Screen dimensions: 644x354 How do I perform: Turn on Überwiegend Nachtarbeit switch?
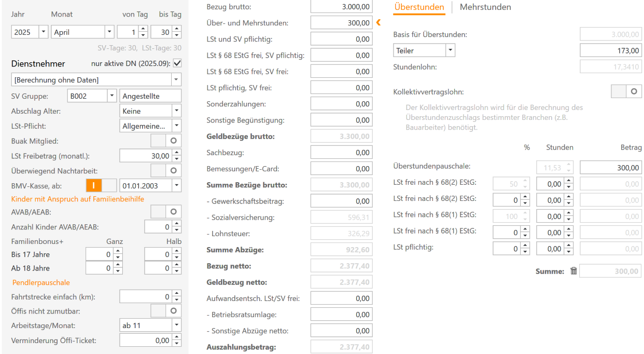click(166, 170)
